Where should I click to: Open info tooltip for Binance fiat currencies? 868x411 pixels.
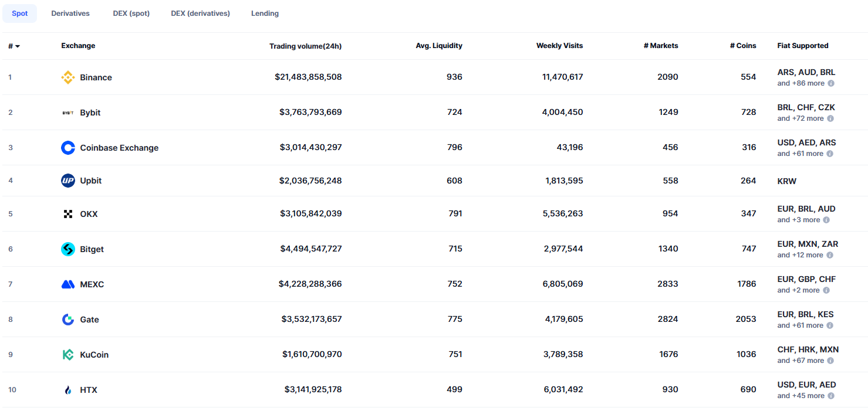coord(831,83)
